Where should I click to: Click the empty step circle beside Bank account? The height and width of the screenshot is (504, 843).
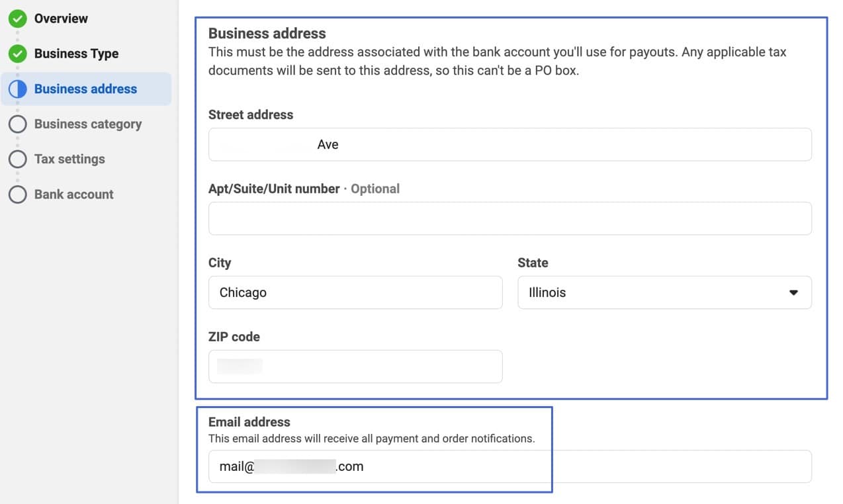(18, 194)
